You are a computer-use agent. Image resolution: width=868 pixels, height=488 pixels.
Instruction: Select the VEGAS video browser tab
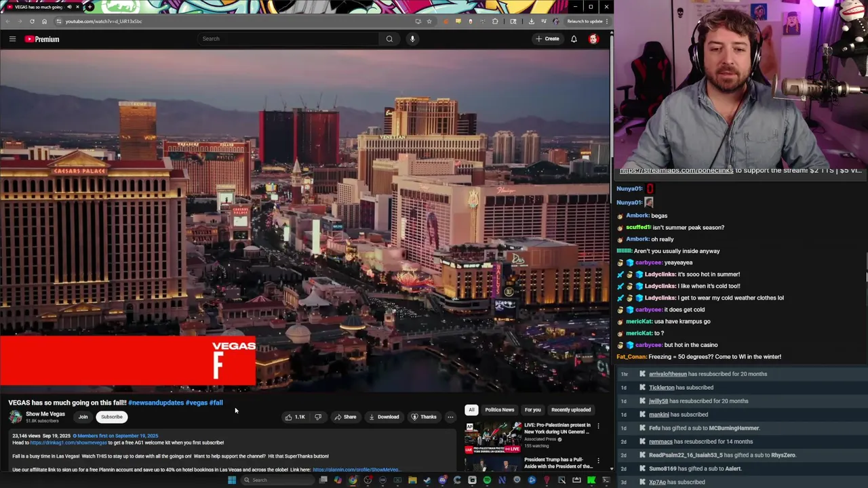pyautogui.click(x=41, y=7)
